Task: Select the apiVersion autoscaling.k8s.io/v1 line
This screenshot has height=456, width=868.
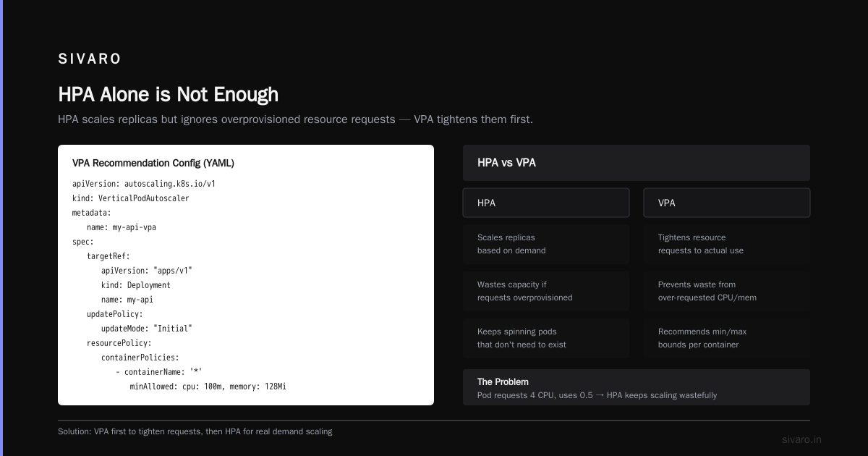Action: pyautogui.click(x=144, y=184)
